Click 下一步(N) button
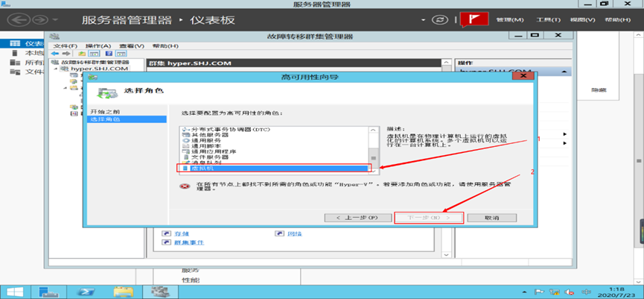The image size is (644, 299). point(429,218)
